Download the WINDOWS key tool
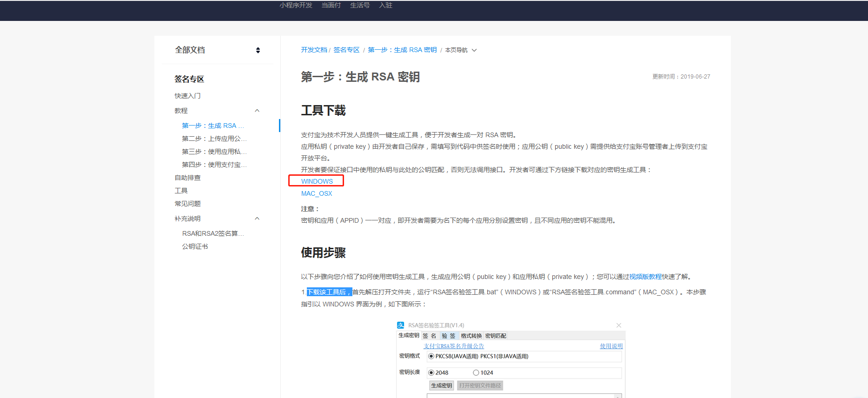 [x=317, y=181]
